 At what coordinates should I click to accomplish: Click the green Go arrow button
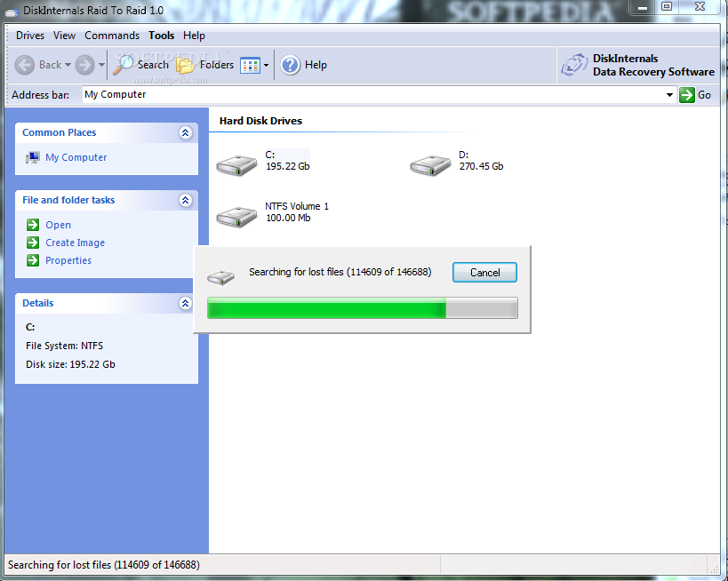pos(687,95)
